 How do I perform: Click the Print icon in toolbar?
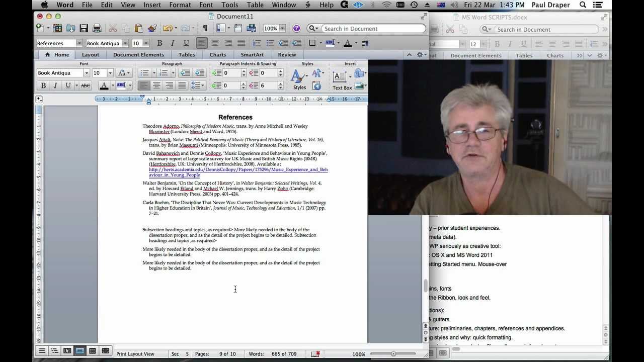click(x=97, y=29)
